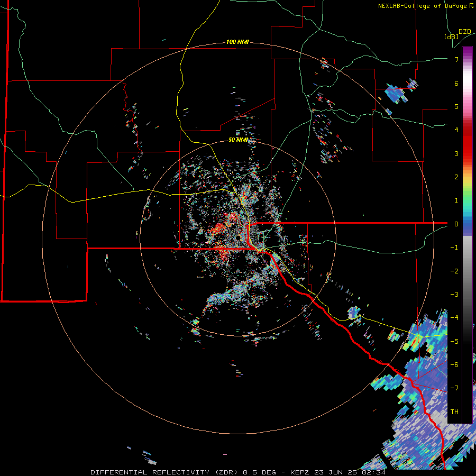Click the 2 dB tick label

(x=456, y=177)
